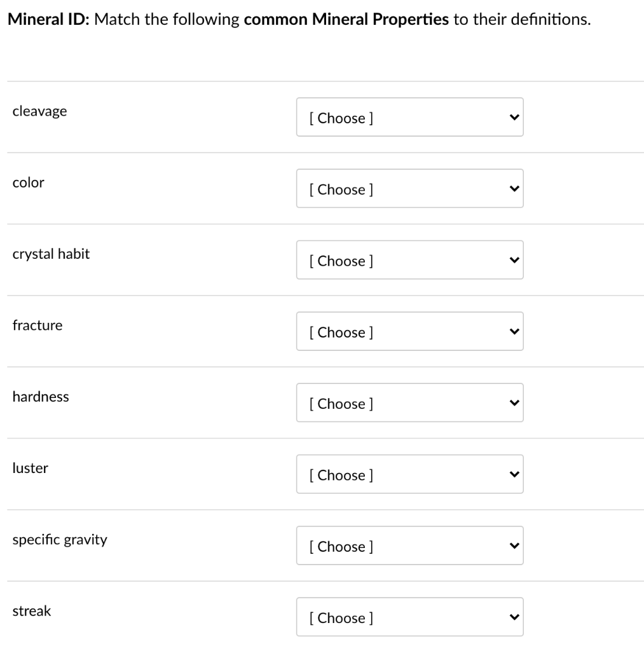The width and height of the screenshot is (644, 651).
Task: Click the "specific gravity" property label
Action: coord(60,540)
